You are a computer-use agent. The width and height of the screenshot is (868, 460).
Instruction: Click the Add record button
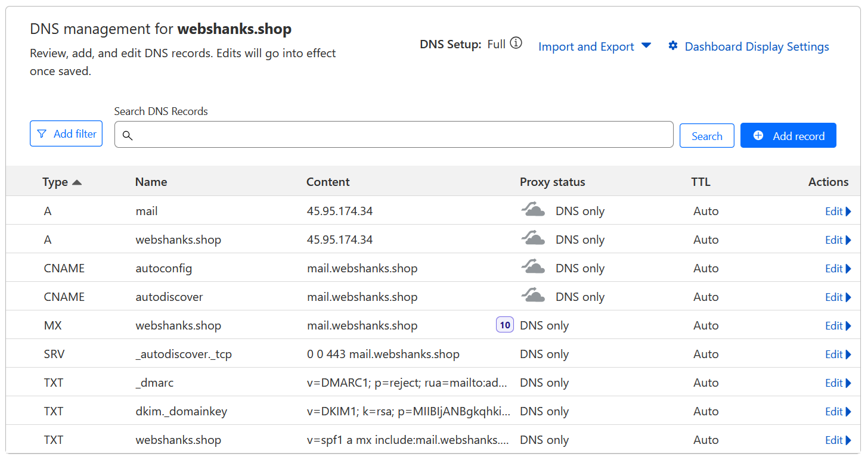[788, 135]
